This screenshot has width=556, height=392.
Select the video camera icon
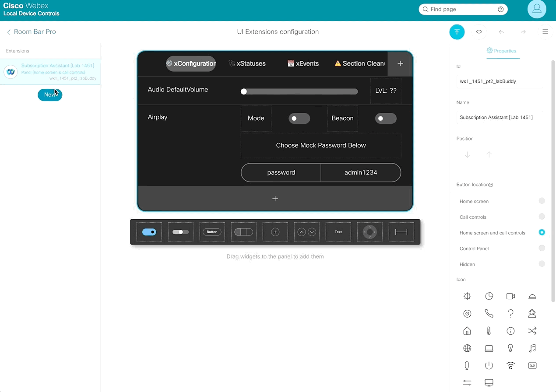coord(510,296)
